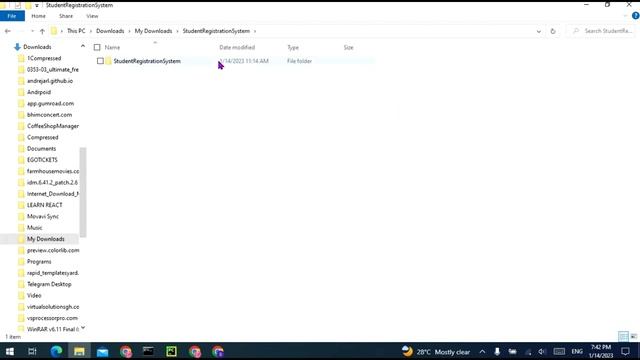Click the Explorer Help question mark icon

[635, 16]
